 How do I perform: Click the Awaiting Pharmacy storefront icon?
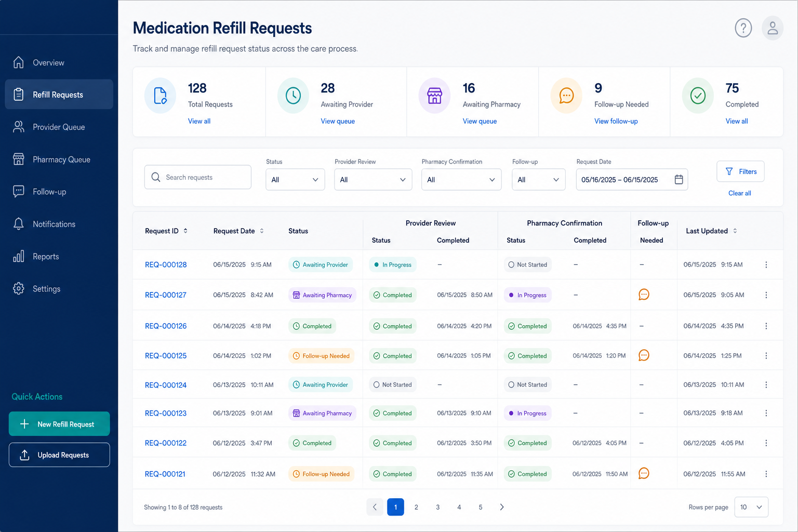(435, 96)
